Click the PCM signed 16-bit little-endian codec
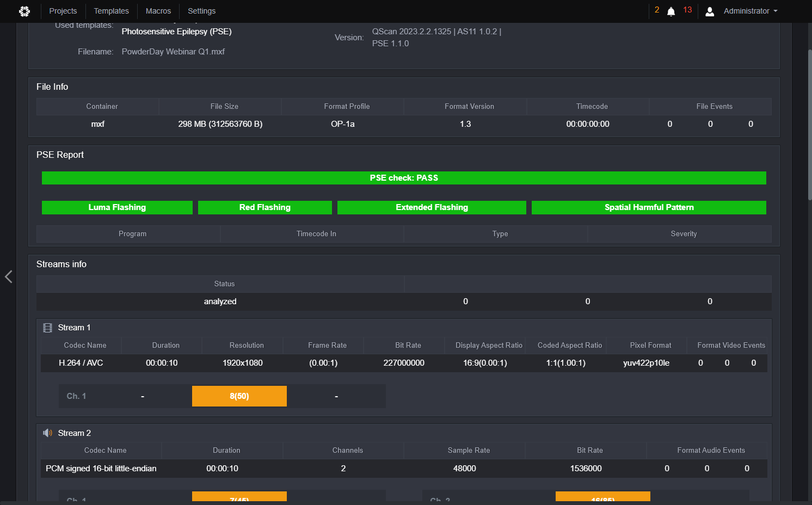The image size is (812, 505). pos(101,469)
